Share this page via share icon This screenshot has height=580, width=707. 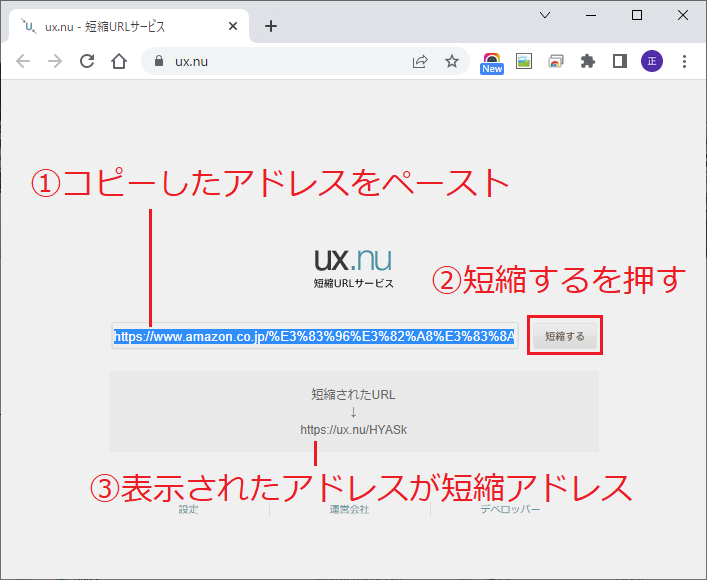tap(420, 61)
